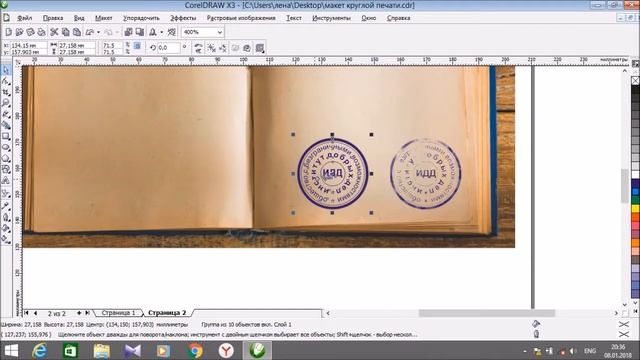The width and height of the screenshot is (640, 360).
Task: Open the Вид menu
Action: 79,18
